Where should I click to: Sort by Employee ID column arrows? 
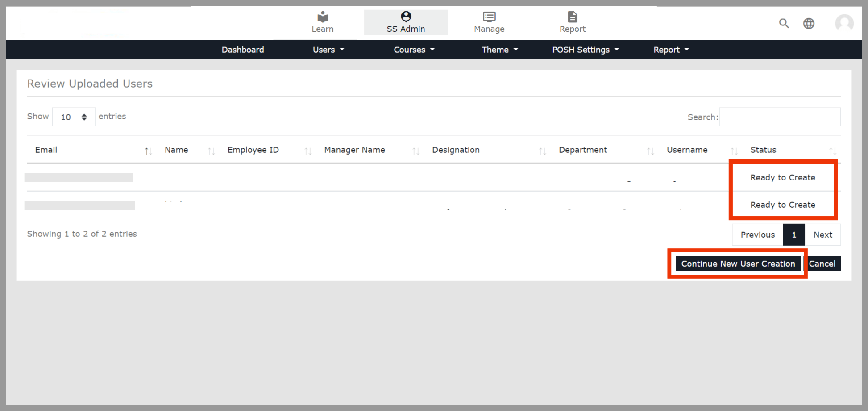click(x=308, y=151)
